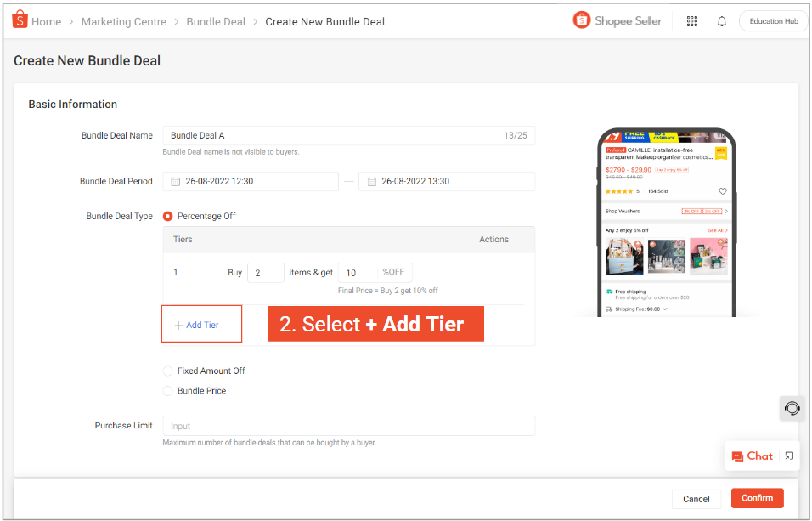Select Bundle Price option
812x521 pixels.
coord(168,391)
